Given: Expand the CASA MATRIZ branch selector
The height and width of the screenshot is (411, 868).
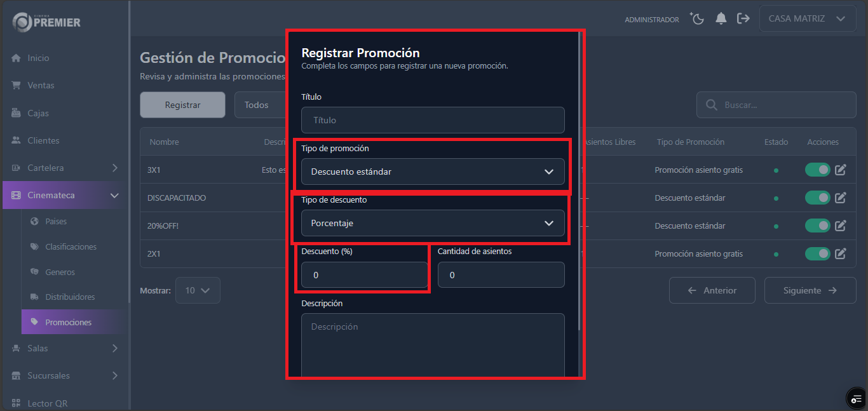Looking at the screenshot, I should [807, 18].
